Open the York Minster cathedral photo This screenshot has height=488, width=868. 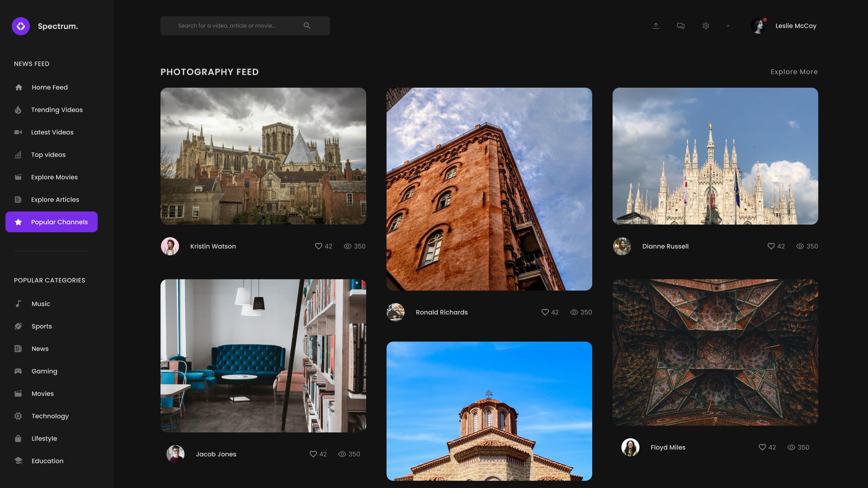tap(263, 156)
